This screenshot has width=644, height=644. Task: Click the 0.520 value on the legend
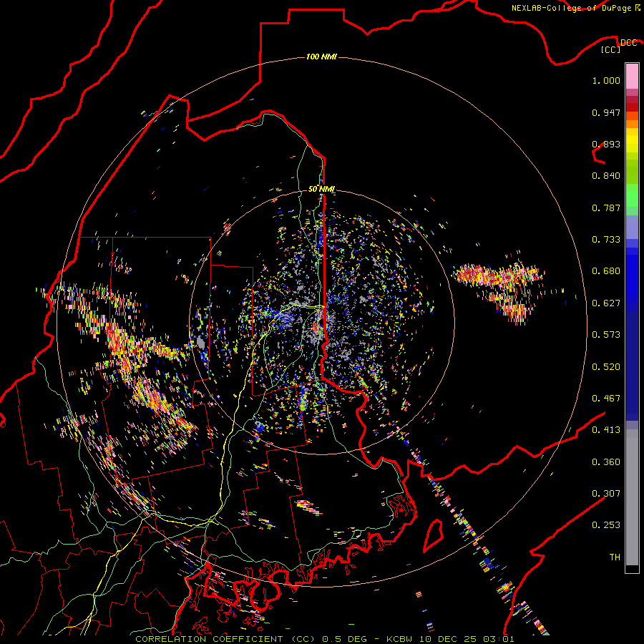click(x=606, y=367)
